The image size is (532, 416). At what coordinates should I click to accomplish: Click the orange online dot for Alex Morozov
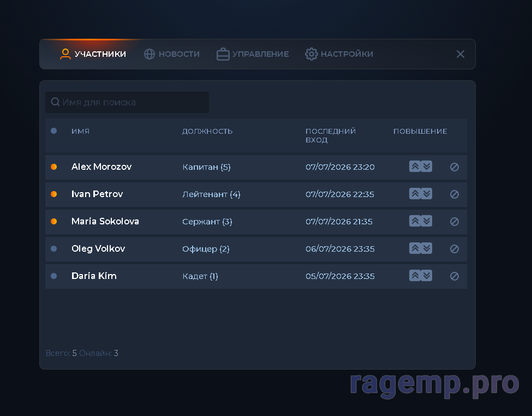[53, 167]
